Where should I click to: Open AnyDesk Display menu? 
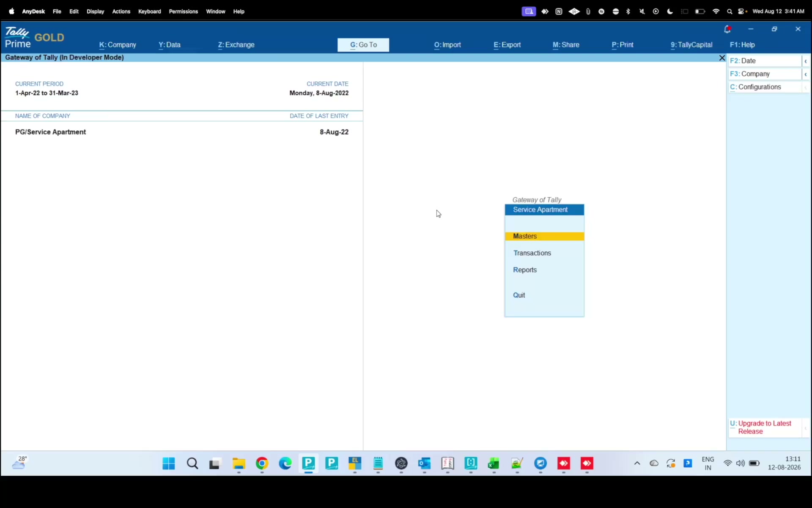(x=95, y=11)
